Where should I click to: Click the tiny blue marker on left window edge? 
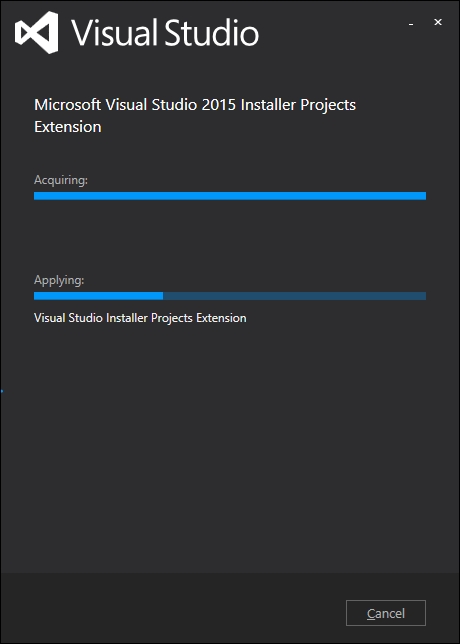pos(2,391)
